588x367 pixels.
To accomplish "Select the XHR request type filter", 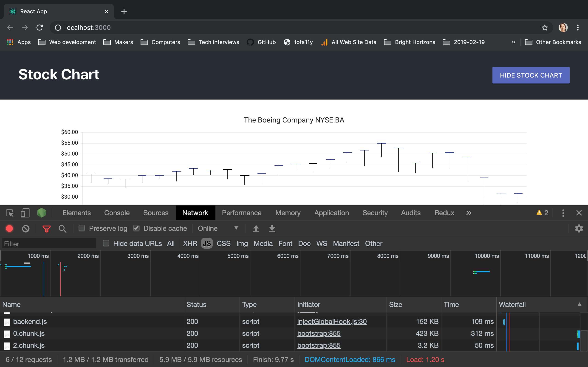I will pos(190,243).
